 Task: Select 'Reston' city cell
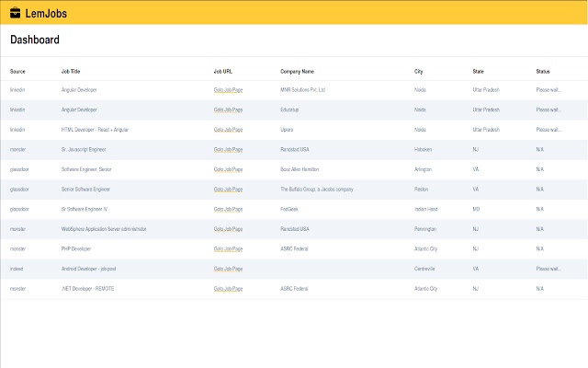421,190
